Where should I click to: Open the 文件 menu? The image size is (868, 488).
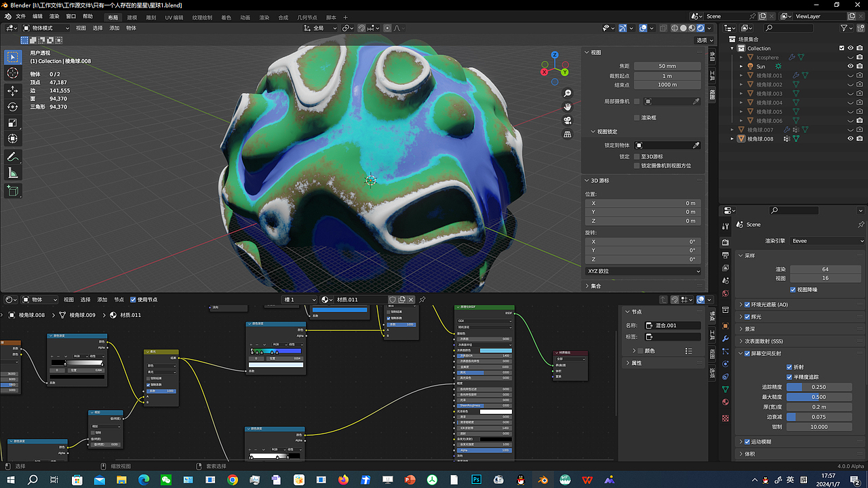click(x=20, y=16)
